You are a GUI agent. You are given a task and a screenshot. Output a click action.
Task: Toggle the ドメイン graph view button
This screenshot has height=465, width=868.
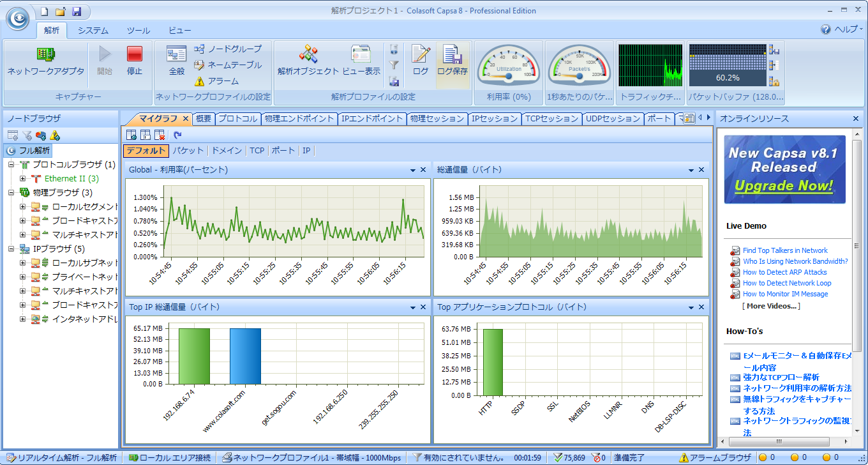tap(227, 151)
